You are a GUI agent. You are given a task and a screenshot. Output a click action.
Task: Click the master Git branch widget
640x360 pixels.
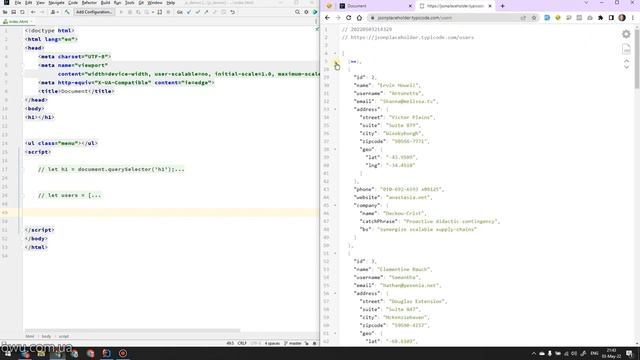[x=293, y=343]
